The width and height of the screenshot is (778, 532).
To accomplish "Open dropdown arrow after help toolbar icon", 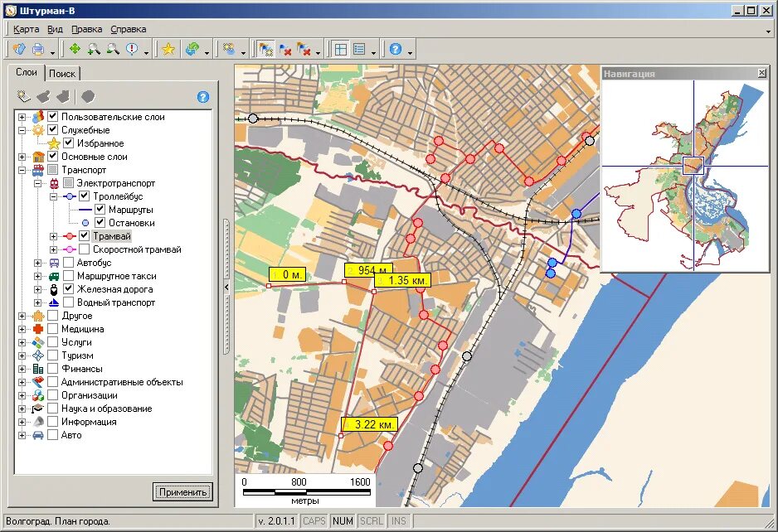I will [x=410, y=51].
